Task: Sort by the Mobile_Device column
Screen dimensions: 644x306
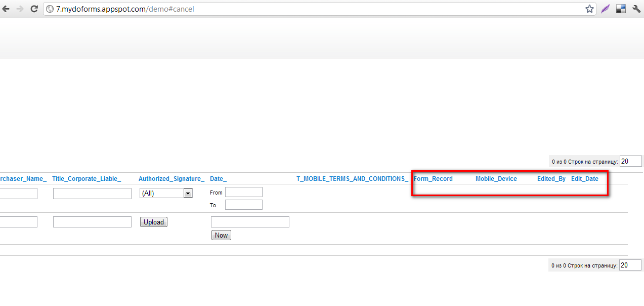Action: coord(496,179)
